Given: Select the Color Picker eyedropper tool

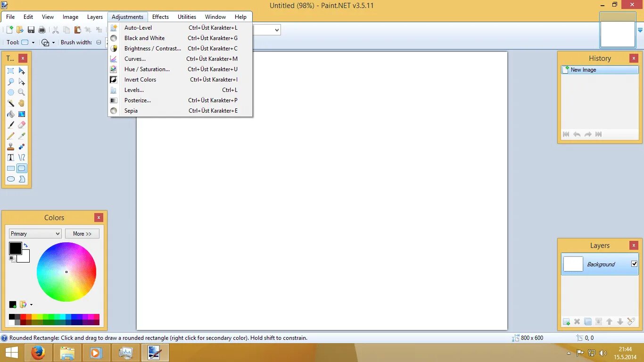Looking at the screenshot, I should [22, 136].
